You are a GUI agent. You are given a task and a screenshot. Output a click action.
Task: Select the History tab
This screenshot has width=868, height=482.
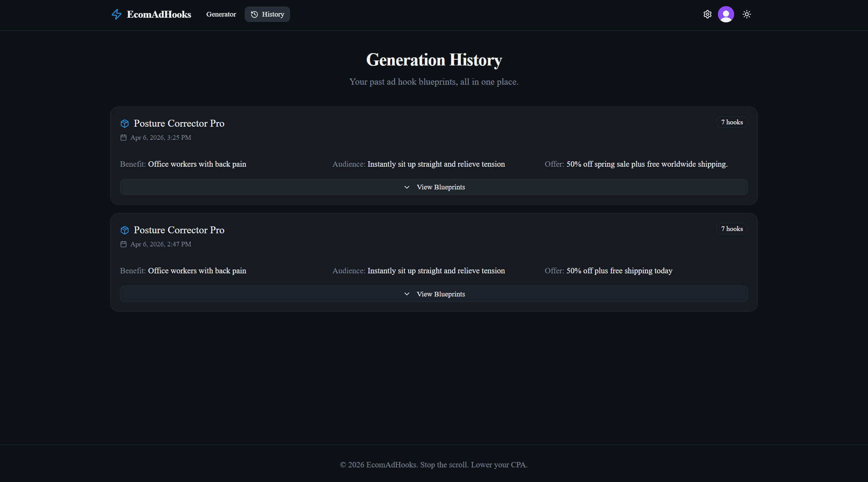click(267, 14)
